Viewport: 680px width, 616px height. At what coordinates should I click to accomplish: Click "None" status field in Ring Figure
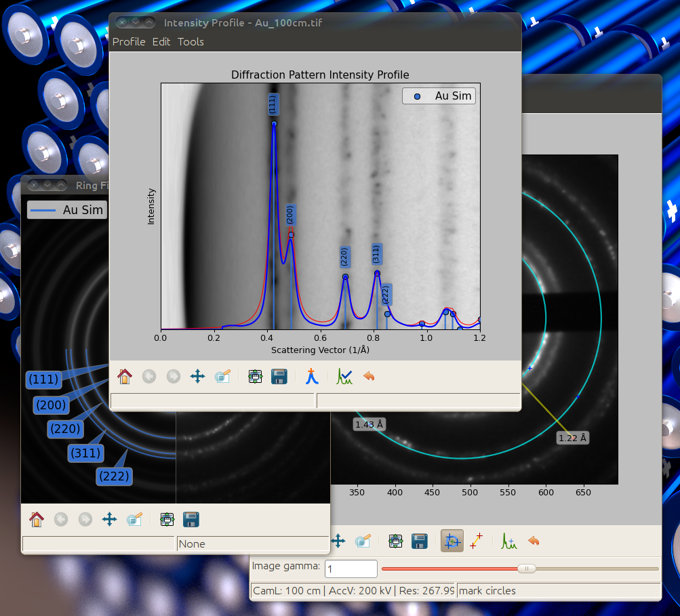point(253,543)
